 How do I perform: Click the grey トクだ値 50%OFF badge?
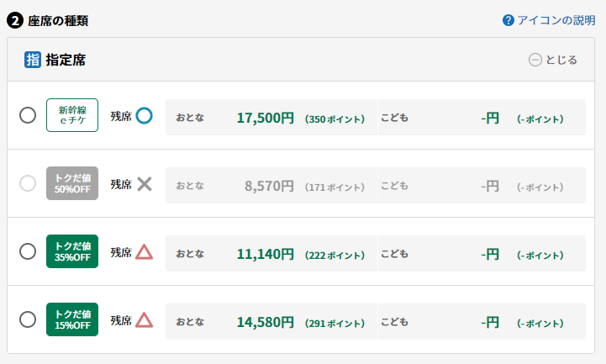(x=72, y=183)
